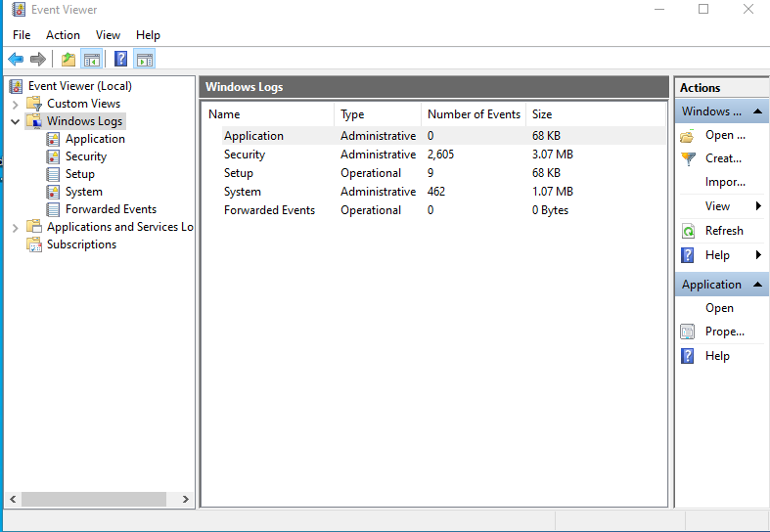Click the Subscriptions icon in tree

pyautogui.click(x=34, y=244)
